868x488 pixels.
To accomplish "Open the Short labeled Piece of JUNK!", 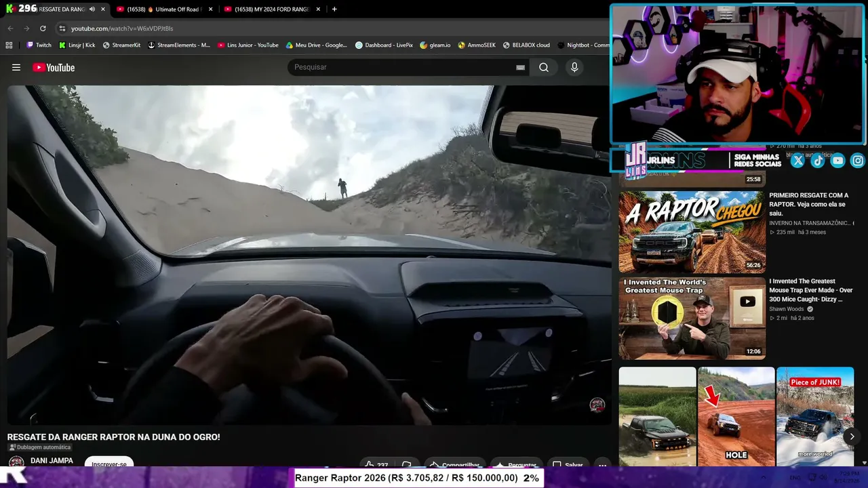I will pos(815,417).
